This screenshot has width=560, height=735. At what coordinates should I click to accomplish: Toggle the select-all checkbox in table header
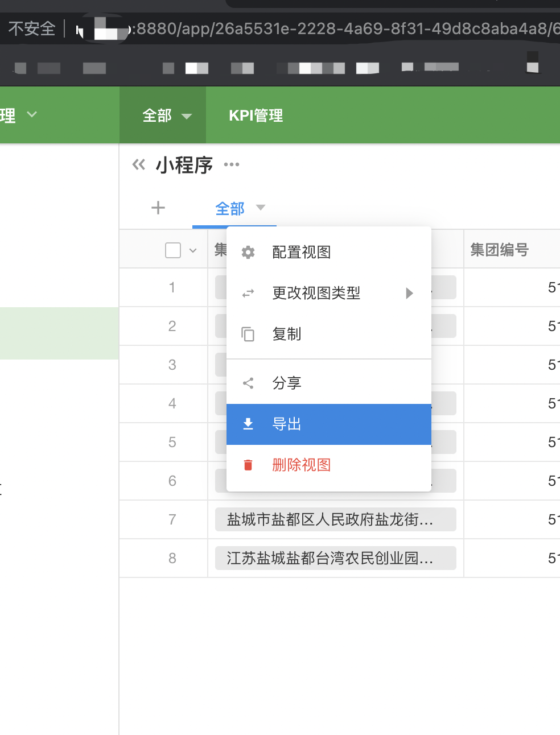point(173,250)
